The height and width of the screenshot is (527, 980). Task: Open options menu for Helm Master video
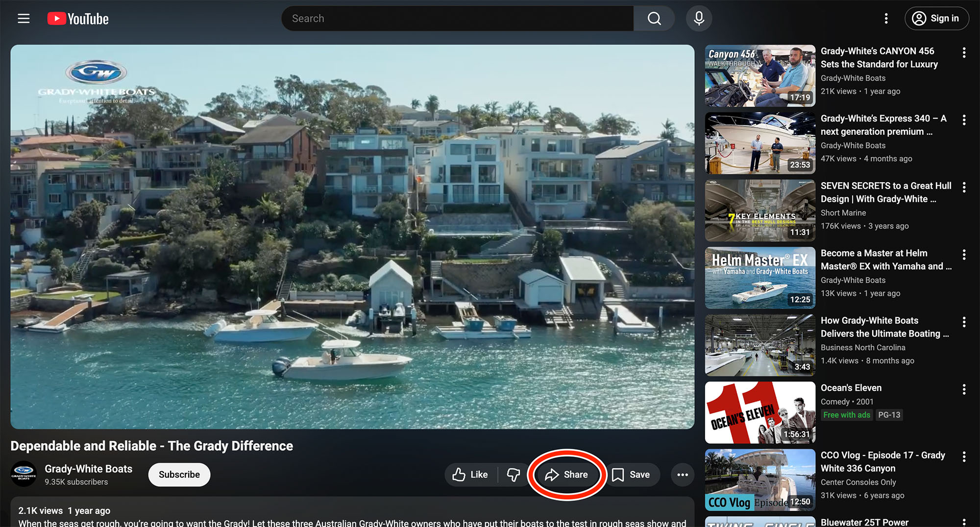pyautogui.click(x=964, y=255)
